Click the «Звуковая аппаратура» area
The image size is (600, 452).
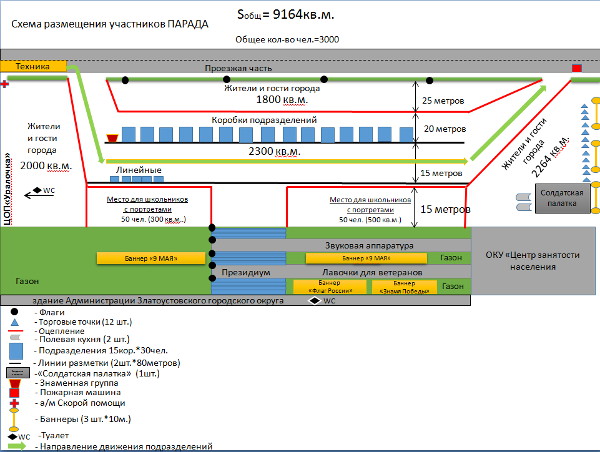click(343, 245)
